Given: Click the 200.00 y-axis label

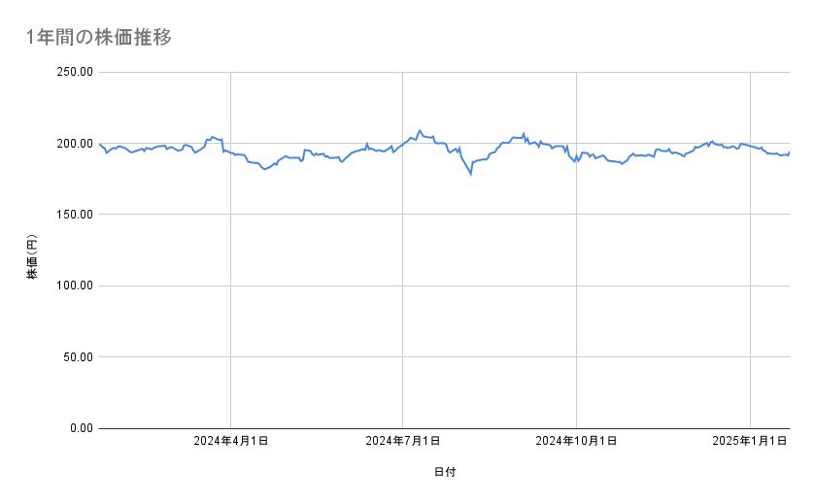Looking at the screenshot, I should pos(74,144).
